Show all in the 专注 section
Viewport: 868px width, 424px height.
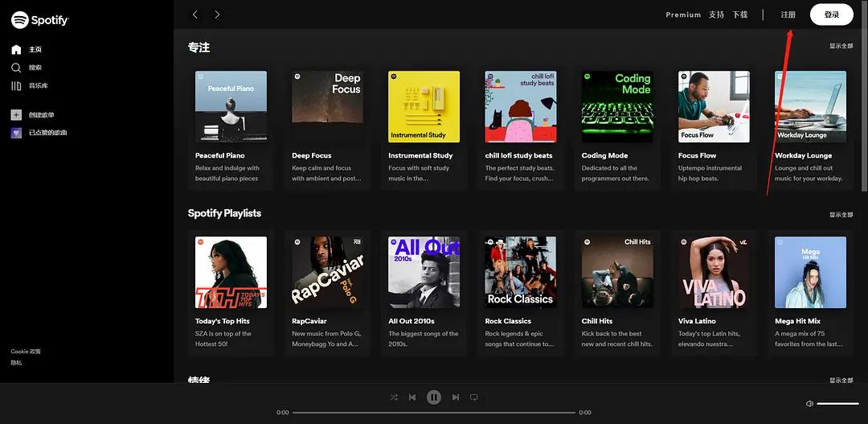(841, 46)
